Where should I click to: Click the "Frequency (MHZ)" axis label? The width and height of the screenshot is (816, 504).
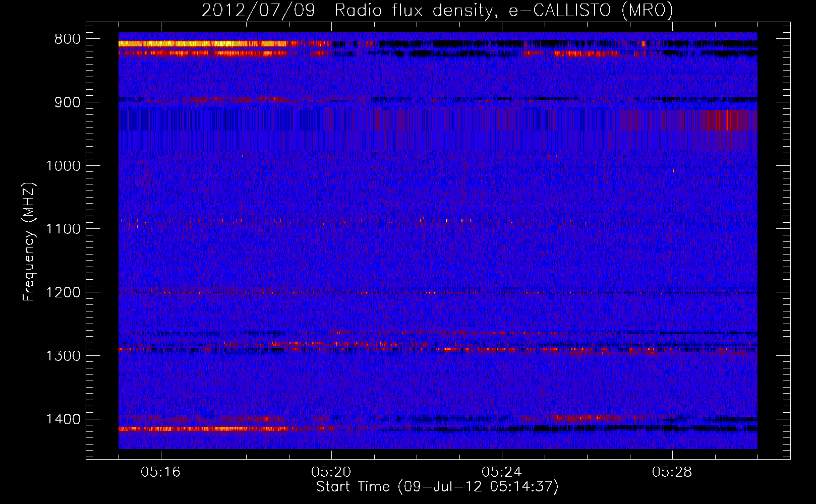click(x=29, y=242)
